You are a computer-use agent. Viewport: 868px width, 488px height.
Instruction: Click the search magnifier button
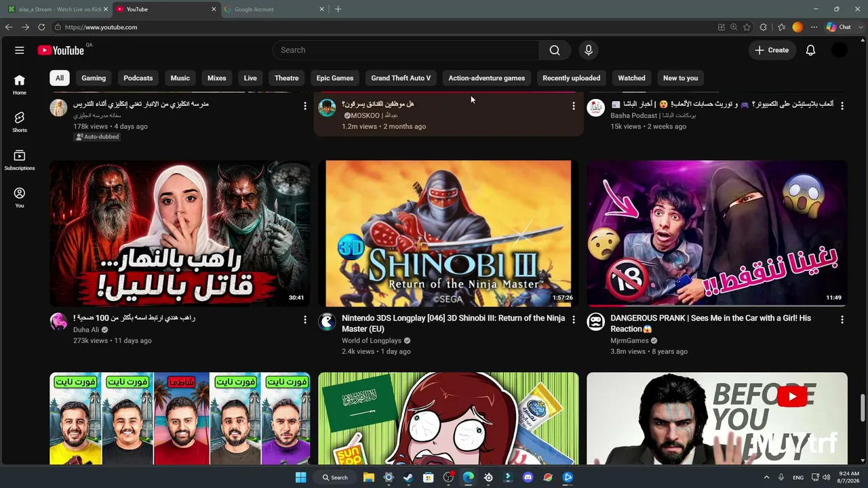point(555,50)
